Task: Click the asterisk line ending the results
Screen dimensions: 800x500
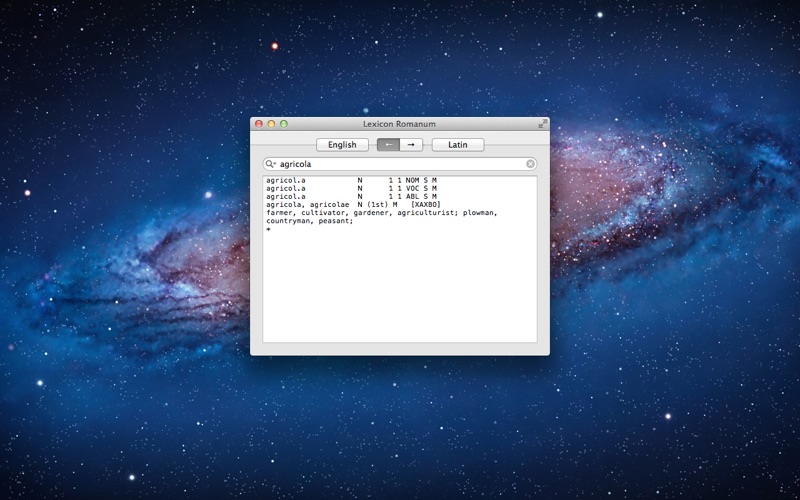Action: pos(268,230)
